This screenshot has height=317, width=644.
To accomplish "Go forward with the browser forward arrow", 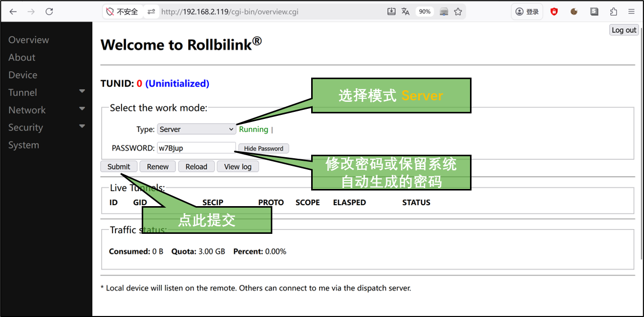I will (x=31, y=12).
